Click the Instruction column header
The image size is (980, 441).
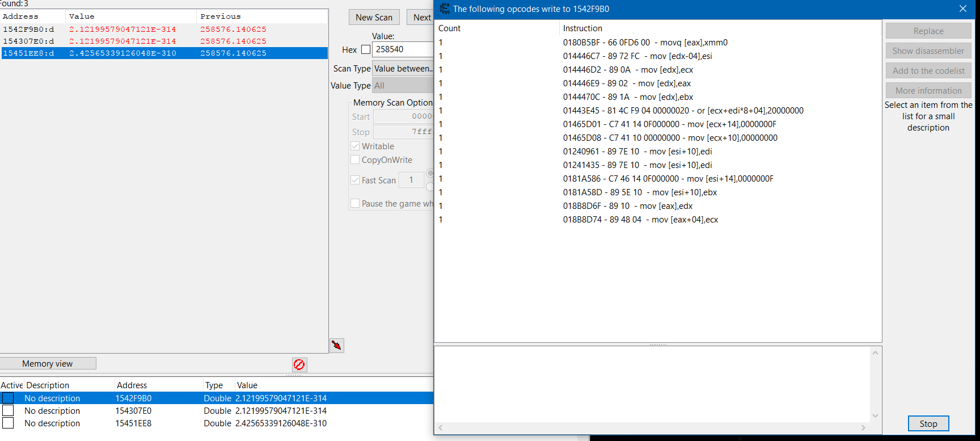pos(582,28)
